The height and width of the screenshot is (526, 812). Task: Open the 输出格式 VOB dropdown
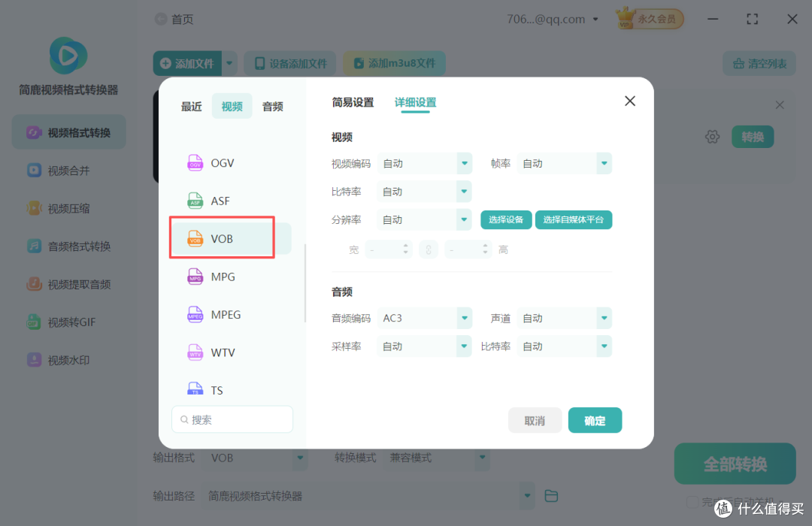click(x=255, y=458)
